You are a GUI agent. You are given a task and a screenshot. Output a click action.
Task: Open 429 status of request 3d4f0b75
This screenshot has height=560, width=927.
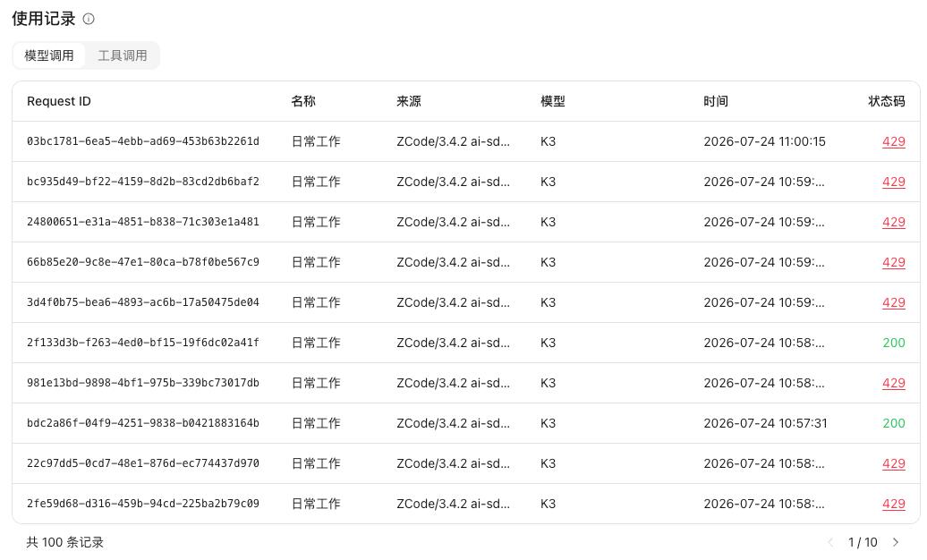click(x=893, y=302)
